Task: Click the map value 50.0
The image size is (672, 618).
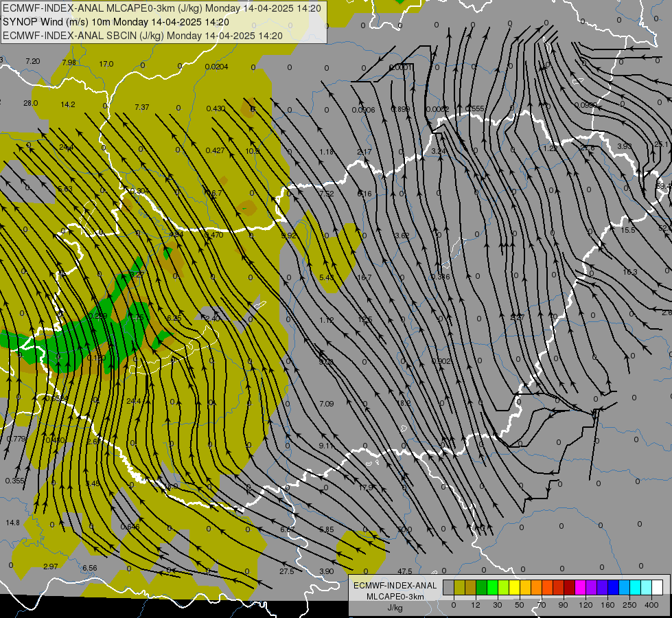Action: click(x=404, y=529)
